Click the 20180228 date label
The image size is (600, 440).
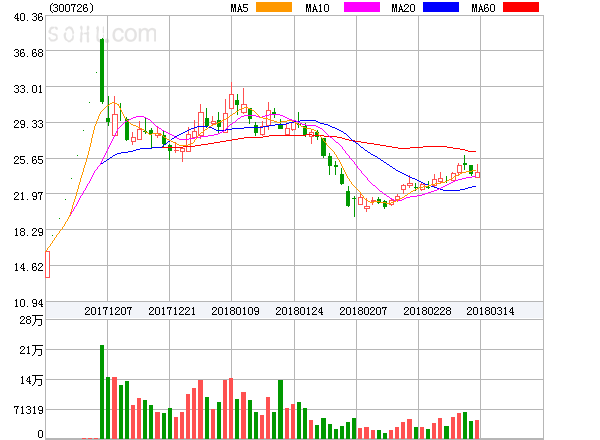coord(427,311)
